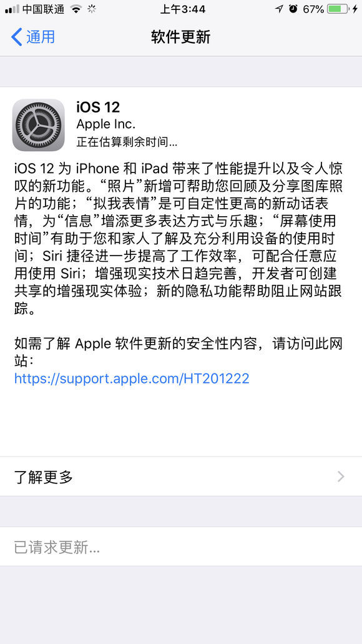Viewport: 362px width, 644px height.
Task: Tap the 上午3:44 clock in status bar
Action: click(x=183, y=9)
